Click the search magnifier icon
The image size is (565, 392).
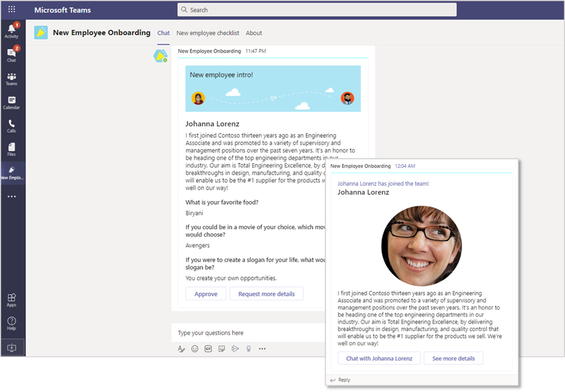click(x=184, y=10)
